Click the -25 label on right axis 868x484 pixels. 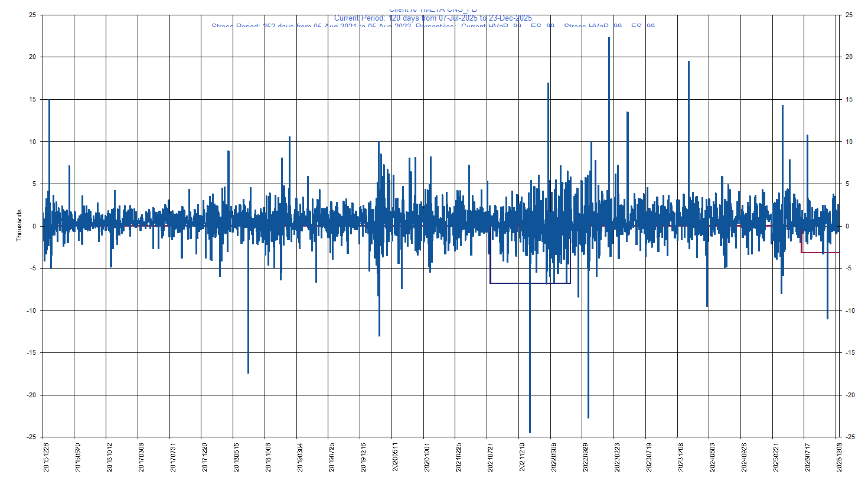click(850, 437)
